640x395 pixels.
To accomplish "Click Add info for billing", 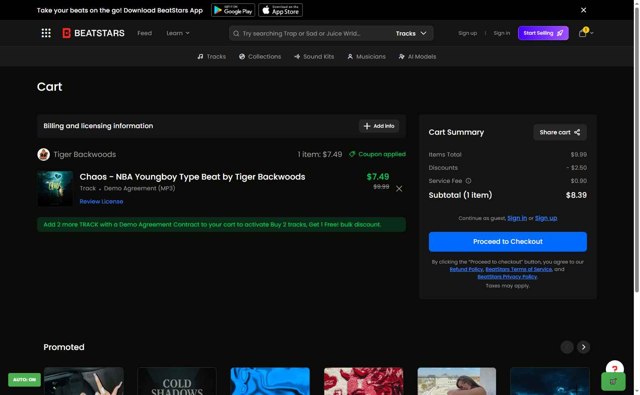I will click(x=379, y=126).
